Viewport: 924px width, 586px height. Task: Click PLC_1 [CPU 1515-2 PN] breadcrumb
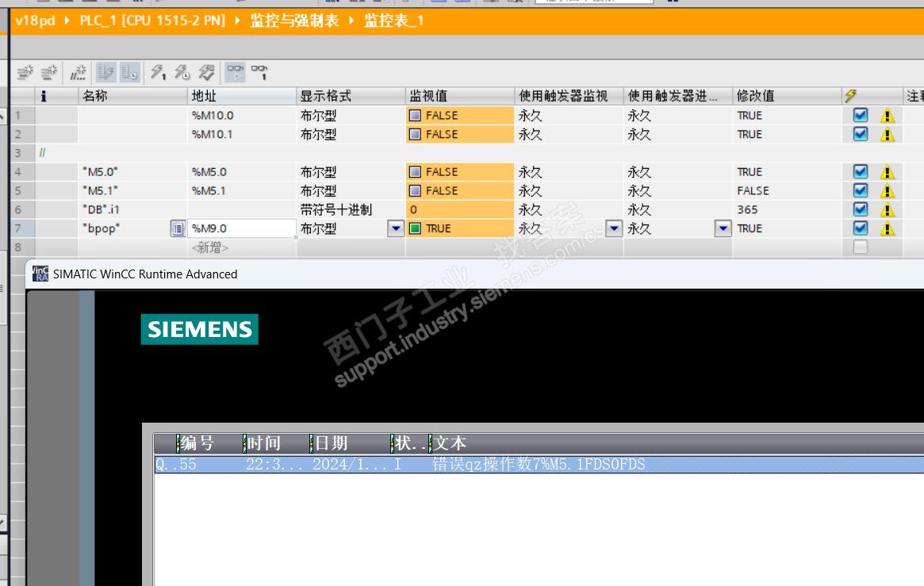tap(152, 21)
